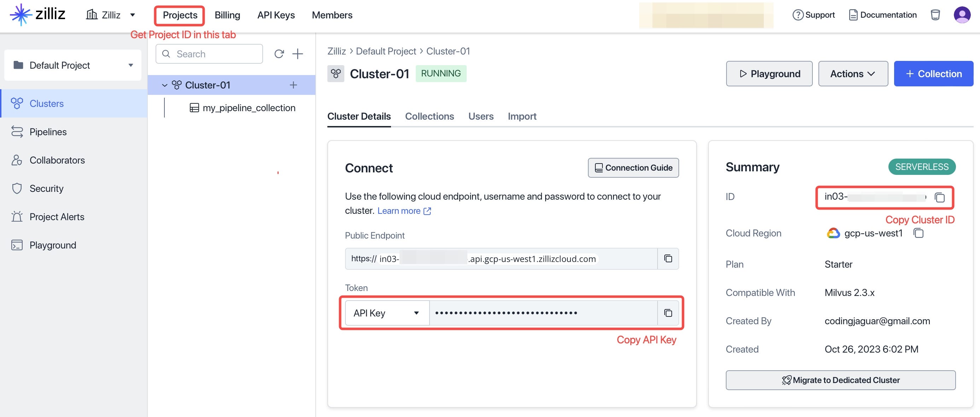Copy the cluster ID in Summary
980x417 pixels.
pyautogui.click(x=939, y=197)
